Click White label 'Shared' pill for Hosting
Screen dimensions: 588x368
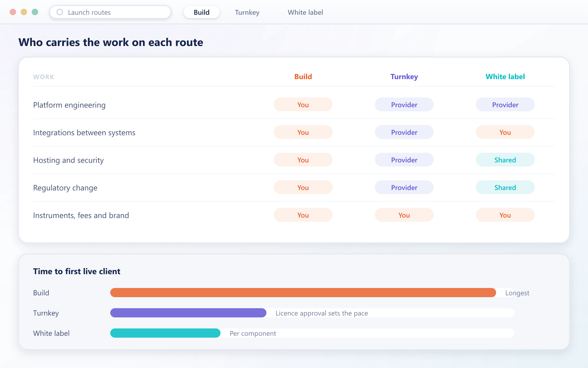pos(505,160)
